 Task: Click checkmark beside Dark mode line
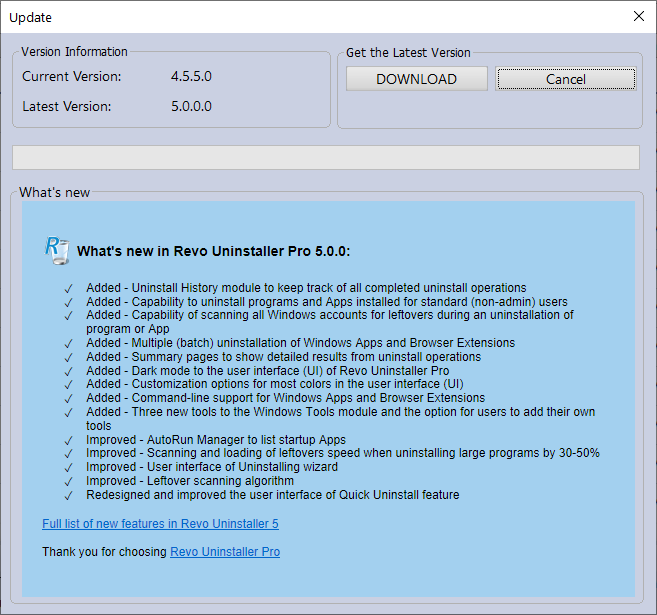pos(68,372)
